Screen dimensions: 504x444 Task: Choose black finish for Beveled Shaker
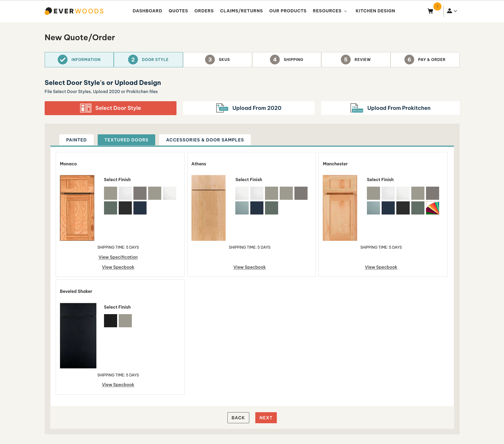(110, 321)
